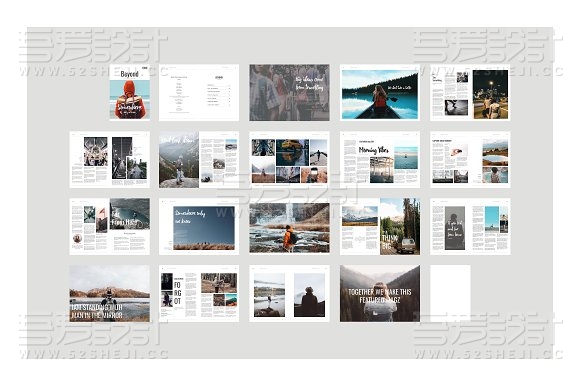Open the Together We Make This spread
580x386 pixels.
380,293
